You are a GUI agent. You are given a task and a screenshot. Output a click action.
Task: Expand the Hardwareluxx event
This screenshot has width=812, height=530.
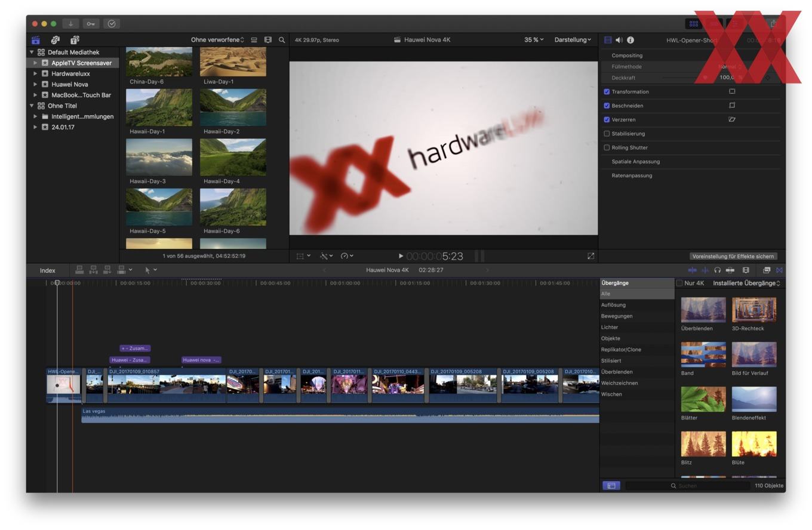[x=35, y=74]
